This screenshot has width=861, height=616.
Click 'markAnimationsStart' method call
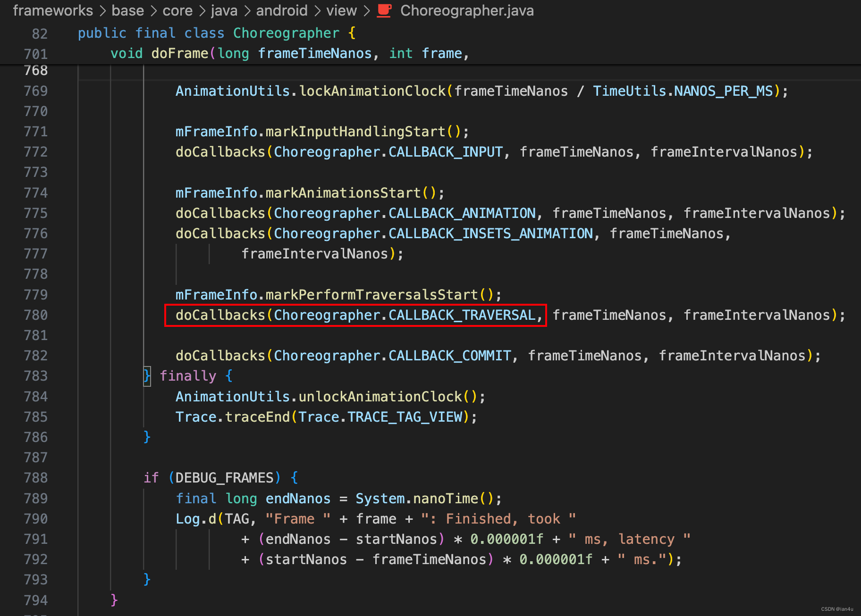pos(343,193)
